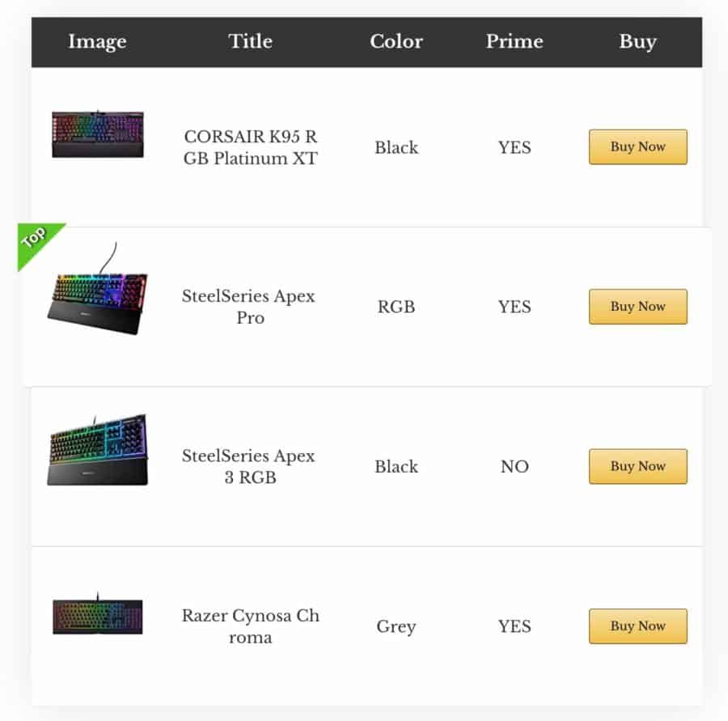
Task: Click the Grey color cell for Razer
Action: click(396, 626)
